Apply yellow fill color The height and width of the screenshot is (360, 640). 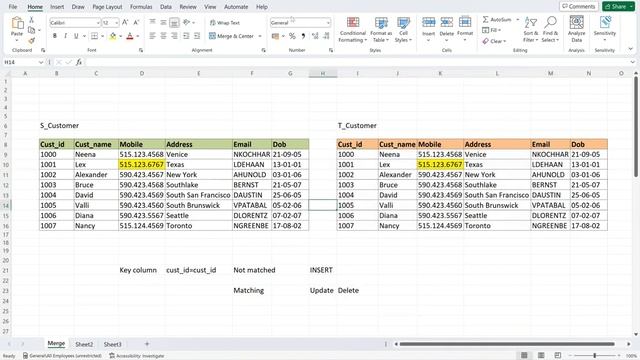pyautogui.click(x=113, y=36)
